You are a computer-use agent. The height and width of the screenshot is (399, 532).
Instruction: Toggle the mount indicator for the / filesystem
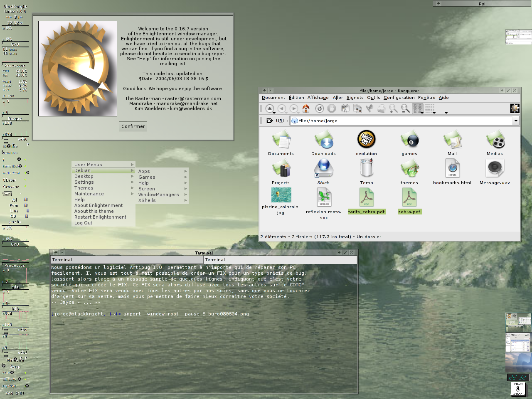25,160
